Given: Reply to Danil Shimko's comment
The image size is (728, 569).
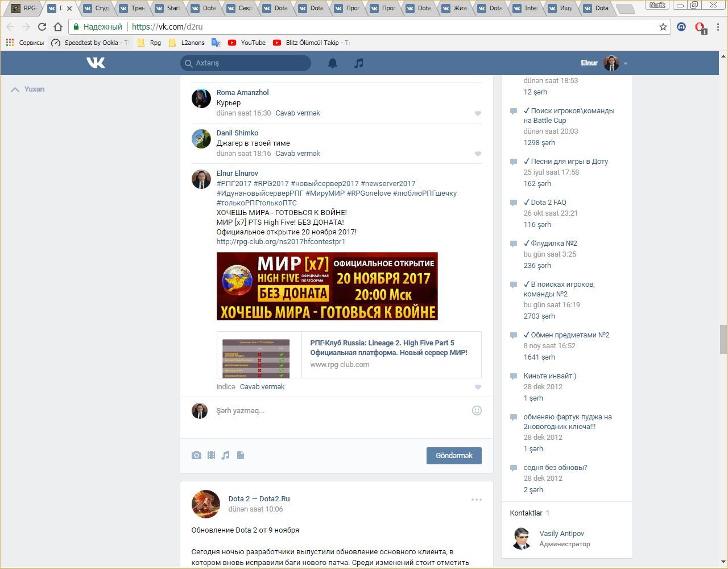Looking at the screenshot, I should (297, 154).
